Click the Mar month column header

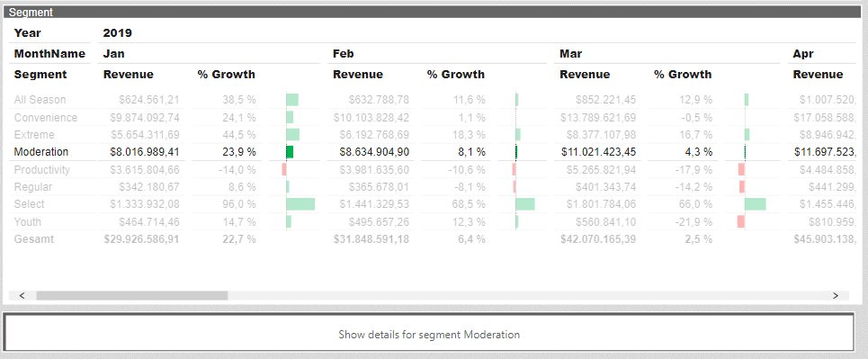(571, 54)
